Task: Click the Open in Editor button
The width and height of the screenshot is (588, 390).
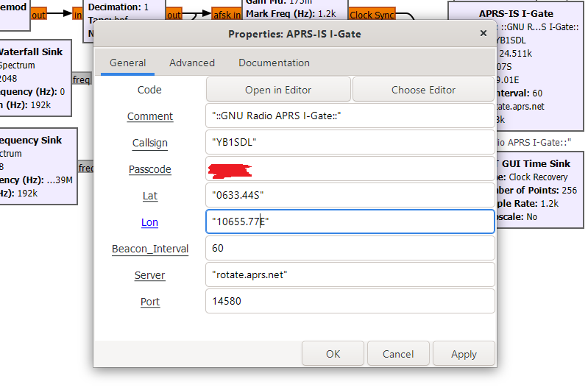Action: 278,90
